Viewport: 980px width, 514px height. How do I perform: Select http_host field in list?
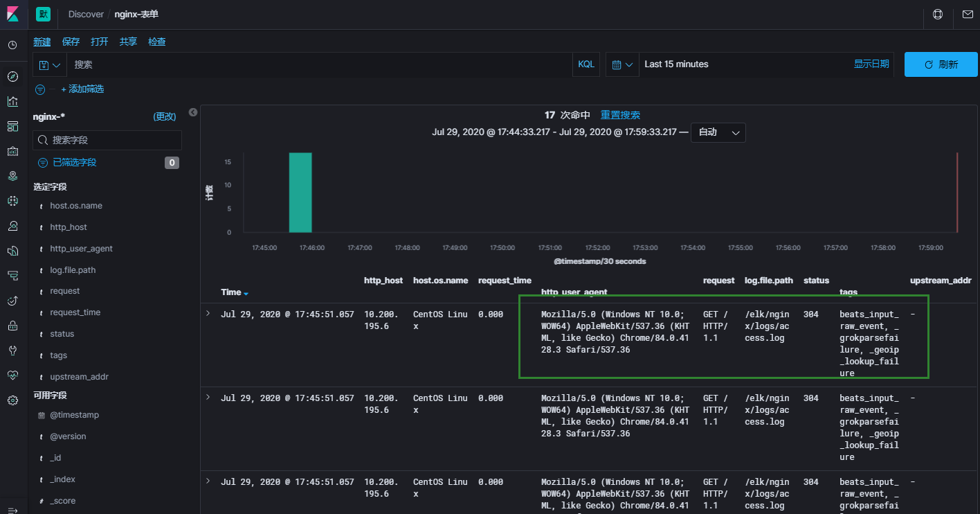(69, 227)
